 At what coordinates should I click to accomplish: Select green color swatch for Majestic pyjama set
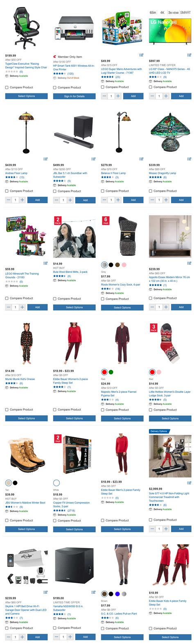(111, 372)
